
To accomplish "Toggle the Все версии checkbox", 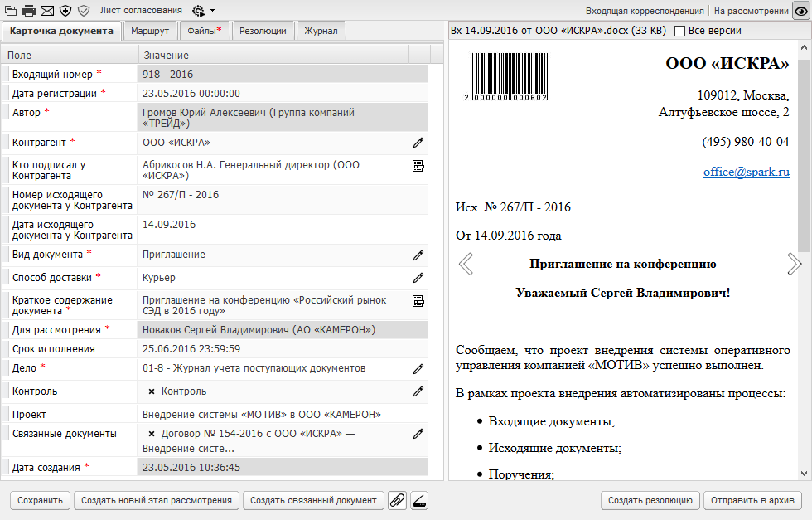I will pyautogui.click(x=680, y=32).
